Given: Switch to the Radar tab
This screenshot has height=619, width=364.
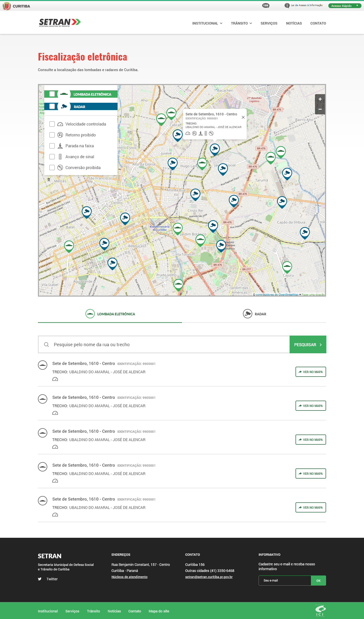Looking at the screenshot, I should click(254, 314).
